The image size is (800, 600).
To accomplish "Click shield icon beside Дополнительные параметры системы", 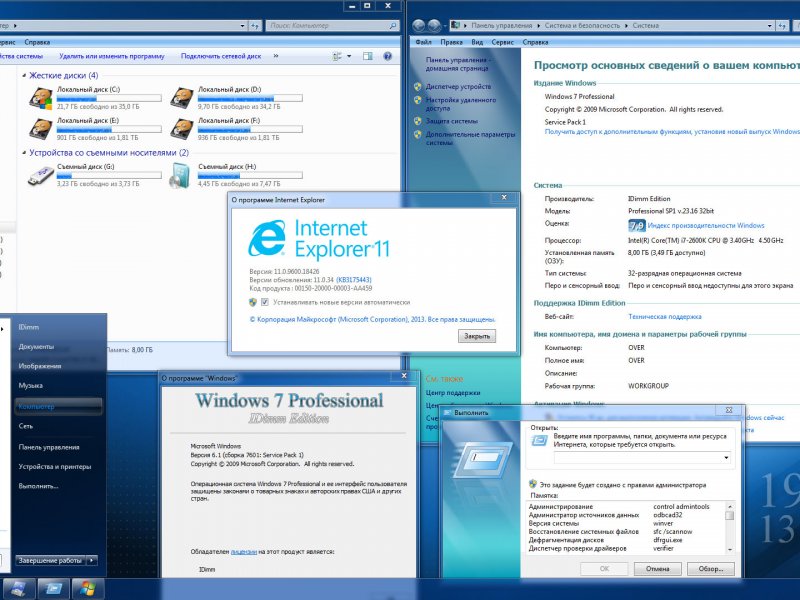I will (418, 134).
